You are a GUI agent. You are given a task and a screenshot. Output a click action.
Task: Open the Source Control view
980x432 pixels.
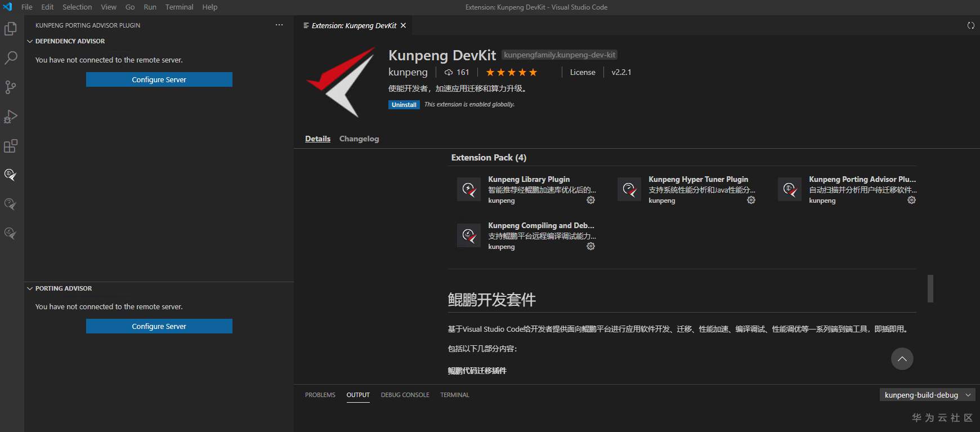point(11,87)
